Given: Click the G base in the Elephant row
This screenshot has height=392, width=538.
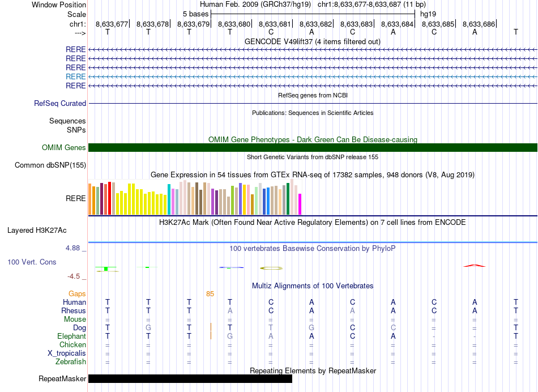Looking at the screenshot, I should [230, 336].
